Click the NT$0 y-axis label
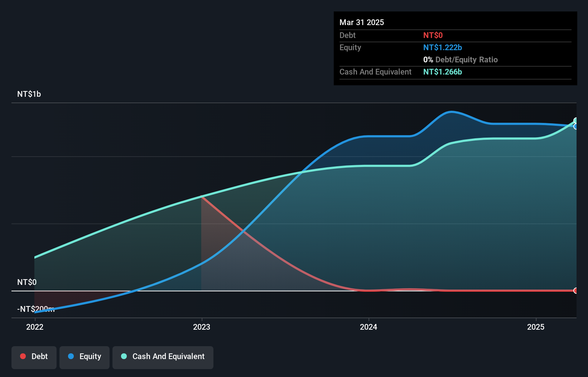Screen dimensions: 588x377 27,282
